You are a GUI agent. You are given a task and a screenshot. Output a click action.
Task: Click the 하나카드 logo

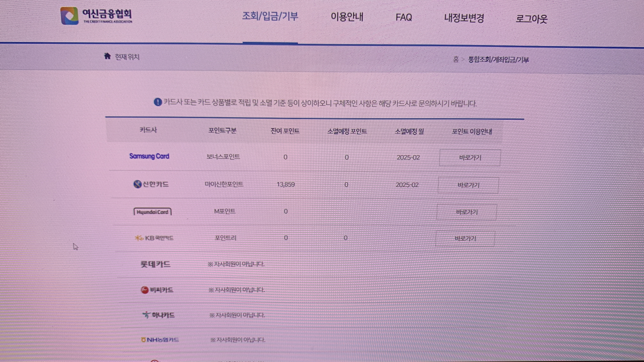(158, 315)
